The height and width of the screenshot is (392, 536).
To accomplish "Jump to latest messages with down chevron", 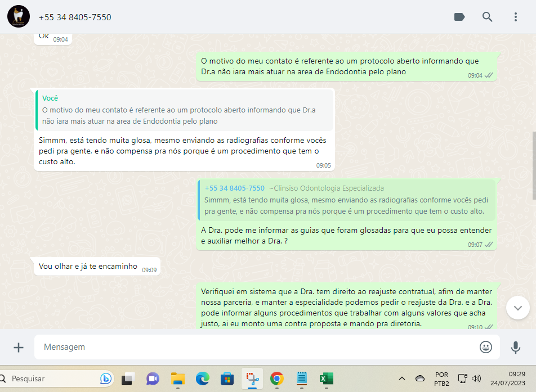I will click(x=518, y=308).
